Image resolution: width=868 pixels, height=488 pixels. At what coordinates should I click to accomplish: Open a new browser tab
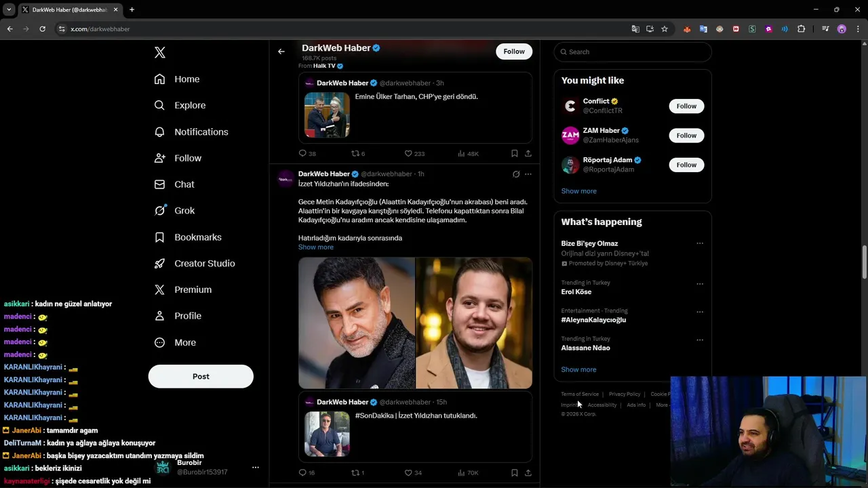132,9
